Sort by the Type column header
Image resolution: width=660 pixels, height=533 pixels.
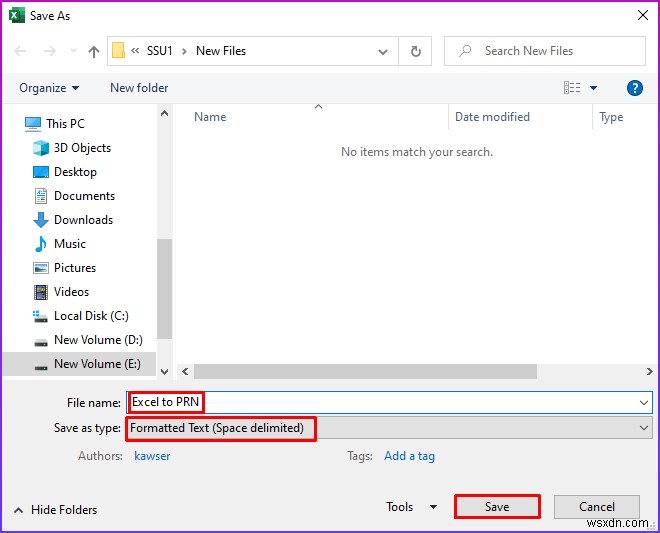tap(611, 117)
